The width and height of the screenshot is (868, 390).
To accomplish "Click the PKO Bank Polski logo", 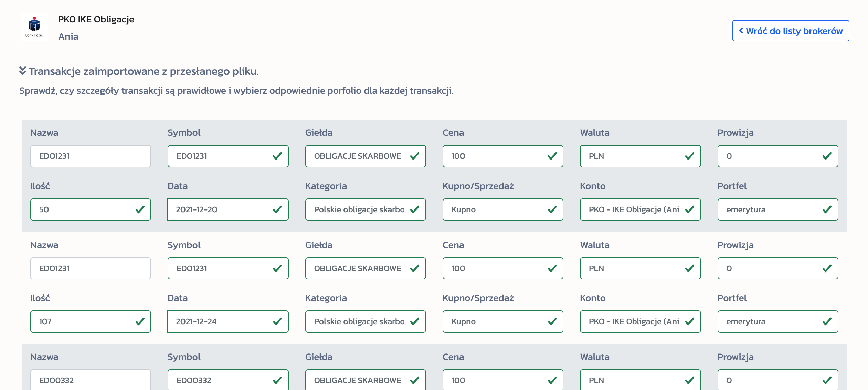I will pos(34,27).
